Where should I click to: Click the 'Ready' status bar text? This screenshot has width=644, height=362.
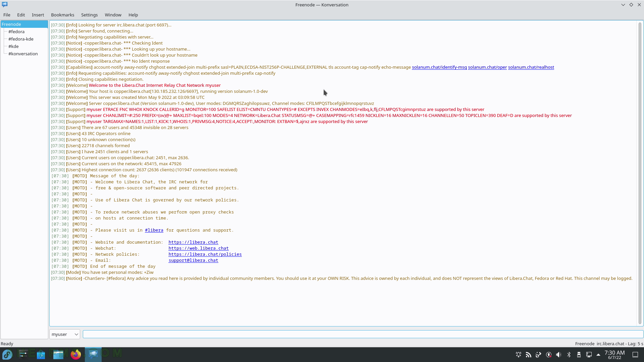click(7, 344)
